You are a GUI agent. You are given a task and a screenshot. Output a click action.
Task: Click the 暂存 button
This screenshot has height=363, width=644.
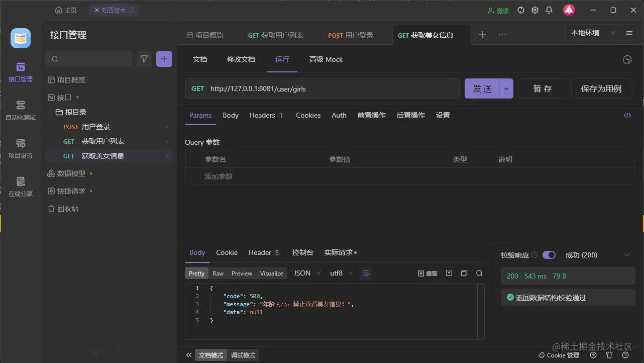click(x=543, y=88)
